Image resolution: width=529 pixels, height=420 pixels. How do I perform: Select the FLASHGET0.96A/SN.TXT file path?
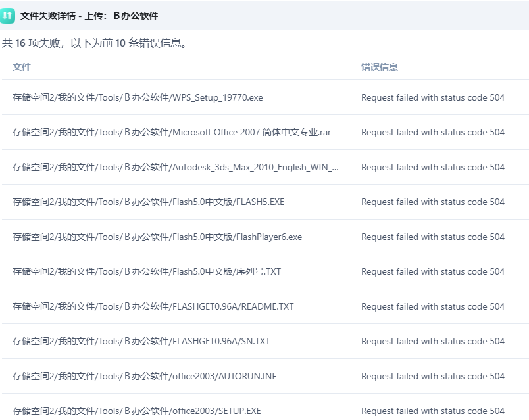[x=141, y=342]
